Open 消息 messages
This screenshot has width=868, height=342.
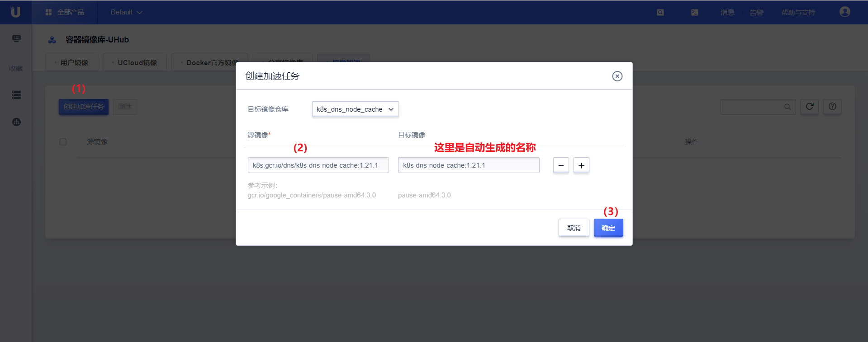[727, 13]
